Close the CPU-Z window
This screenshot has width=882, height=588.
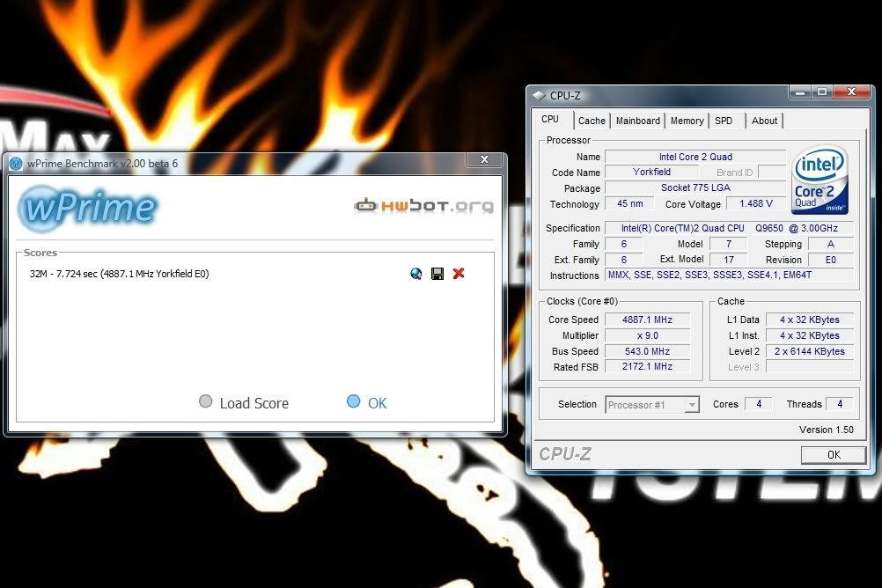[851, 92]
